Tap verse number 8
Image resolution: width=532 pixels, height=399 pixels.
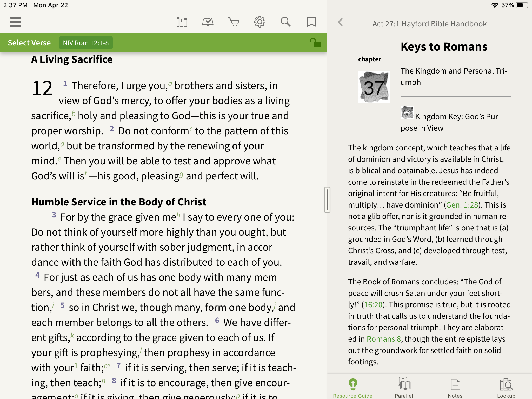point(114,381)
